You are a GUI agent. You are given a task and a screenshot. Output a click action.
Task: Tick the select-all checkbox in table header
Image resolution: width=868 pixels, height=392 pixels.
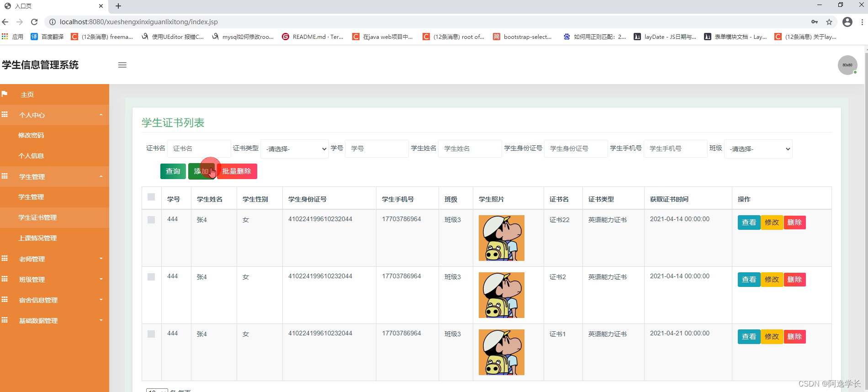click(151, 197)
